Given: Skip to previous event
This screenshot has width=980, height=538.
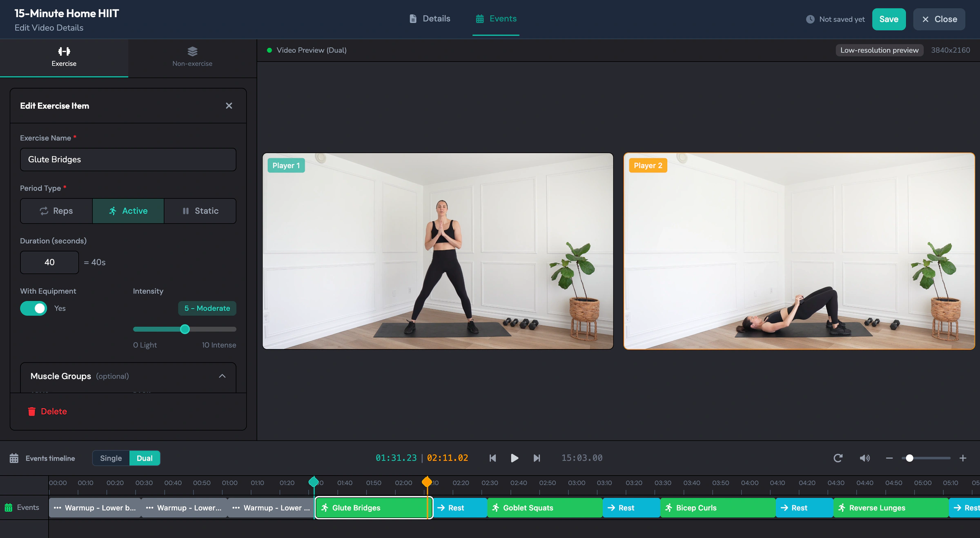Looking at the screenshot, I should pyautogui.click(x=493, y=458).
